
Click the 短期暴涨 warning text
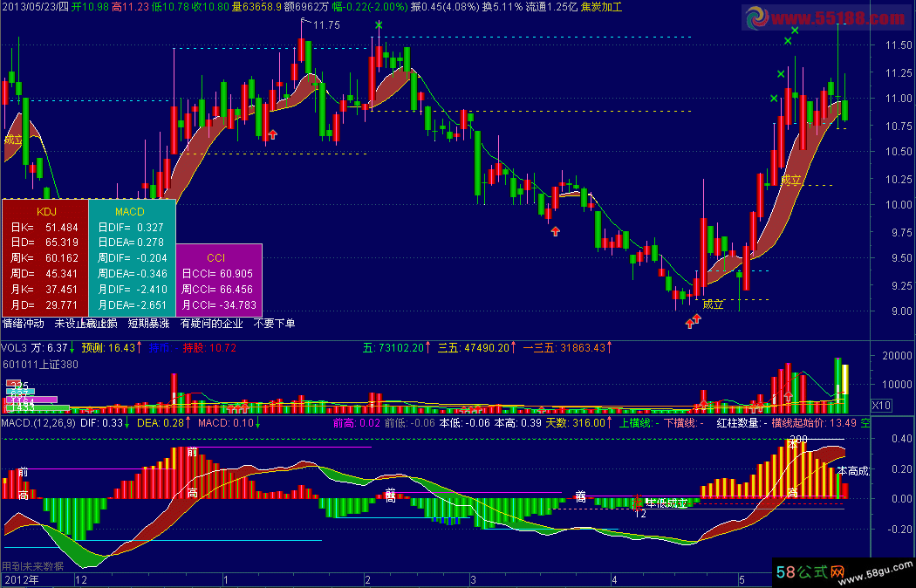[x=148, y=323]
